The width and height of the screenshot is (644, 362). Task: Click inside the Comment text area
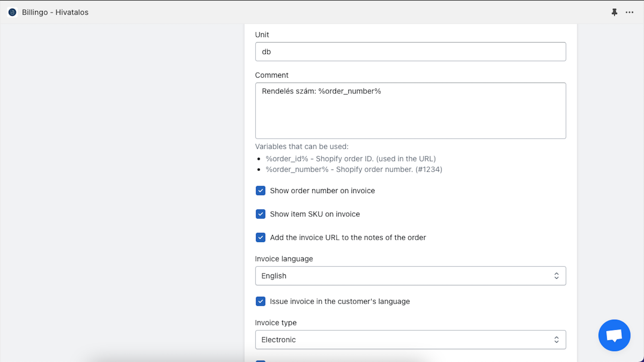pyautogui.click(x=410, y=111)
